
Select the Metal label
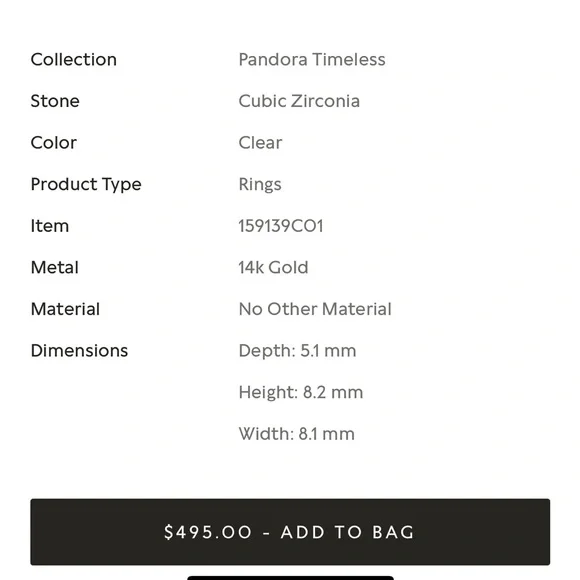coord(55,267)
